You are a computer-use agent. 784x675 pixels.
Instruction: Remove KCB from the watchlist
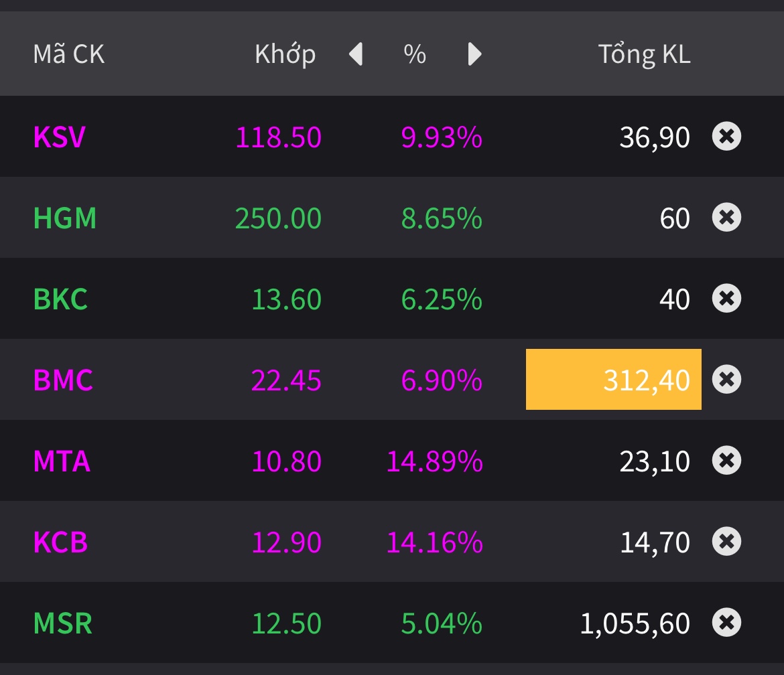coord(726,542)
